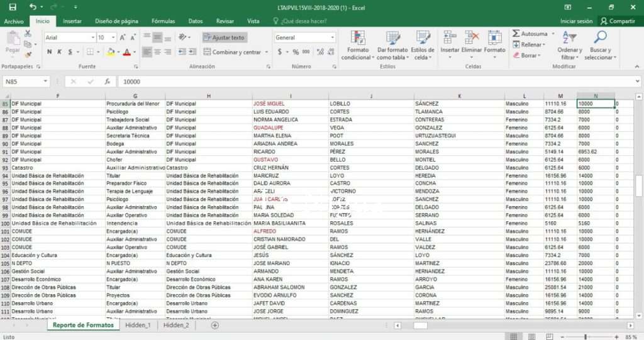644x340 pixels.
Task: Expand the General number format dropdown
Action: point(333,38)
